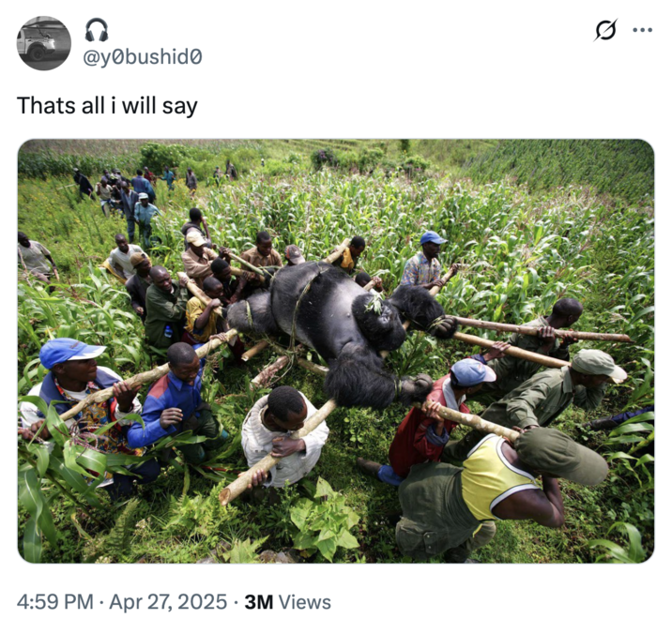Screen dimensions: 672x634
Task: Select the "Thats all i will say" text
Action: [x=107, y=105]
